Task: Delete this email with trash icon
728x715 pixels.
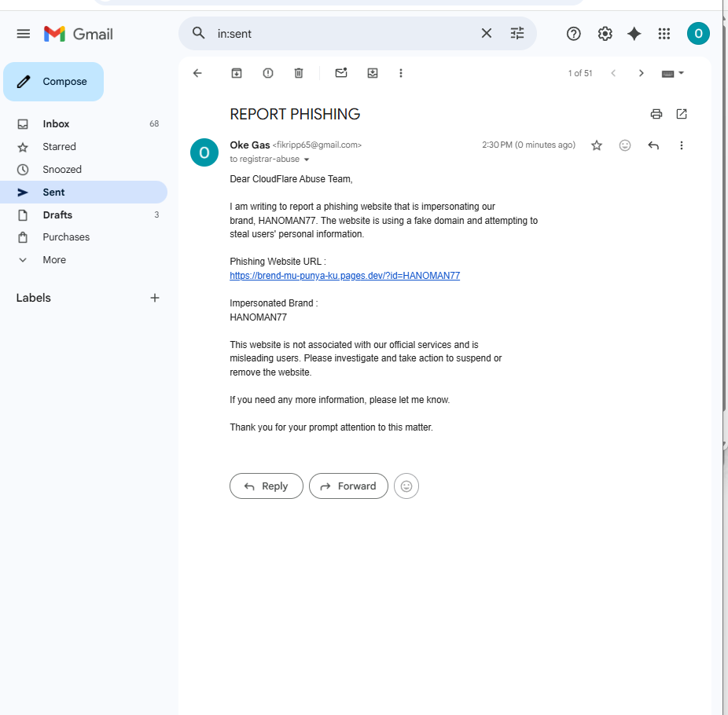Action: [299, 73]
